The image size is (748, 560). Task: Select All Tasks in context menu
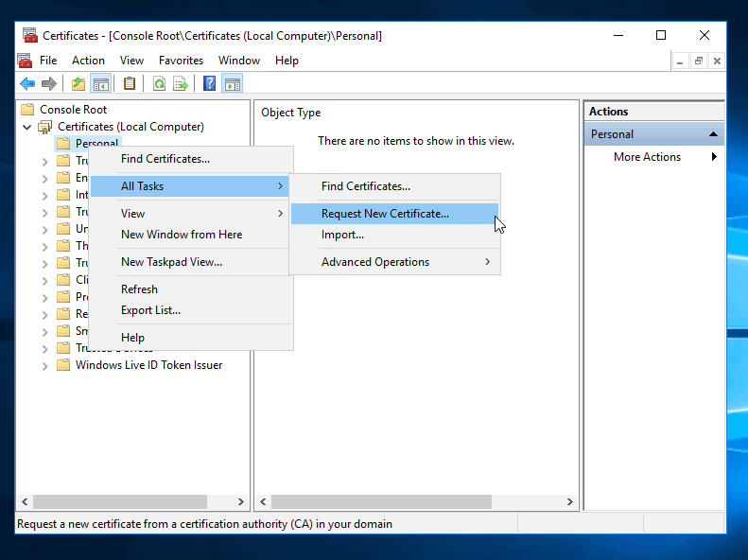point(190,186)
